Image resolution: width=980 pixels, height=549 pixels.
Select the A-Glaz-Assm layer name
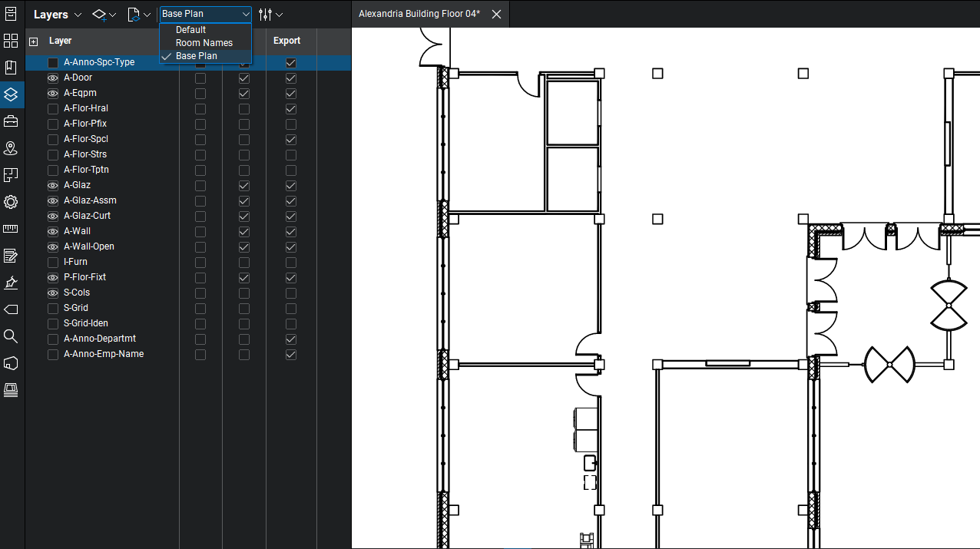pos(90,200)
